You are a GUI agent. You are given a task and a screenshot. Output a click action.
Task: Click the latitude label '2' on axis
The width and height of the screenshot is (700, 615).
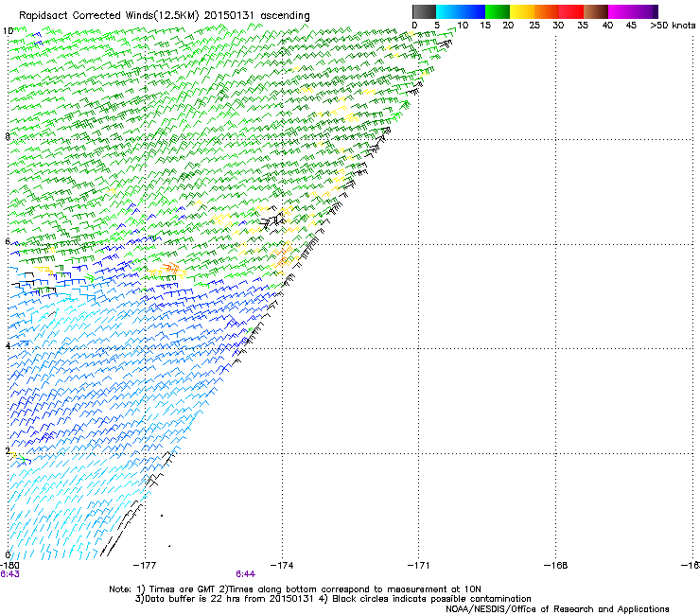[x=8, y=450]
